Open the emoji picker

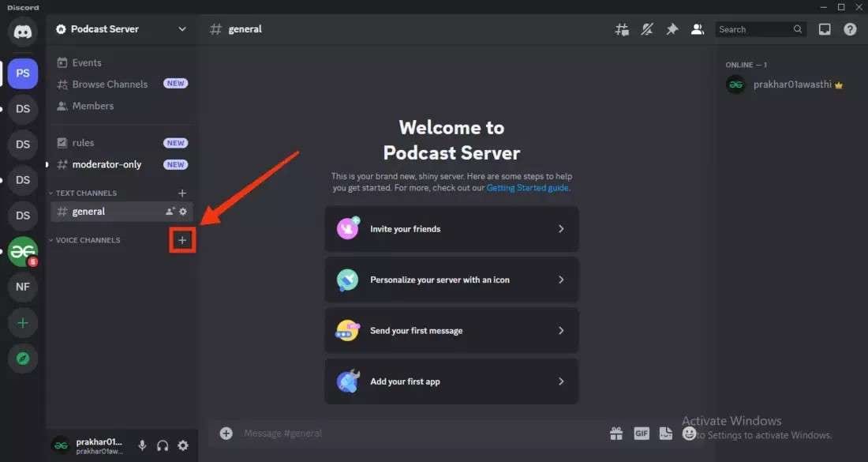pyautogui.click(x=689, y=434)
